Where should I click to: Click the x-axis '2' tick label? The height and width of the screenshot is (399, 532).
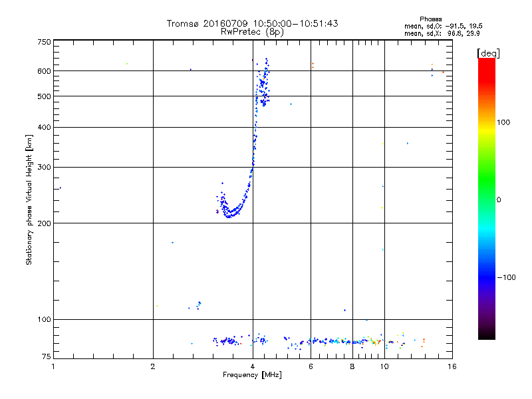153,366
